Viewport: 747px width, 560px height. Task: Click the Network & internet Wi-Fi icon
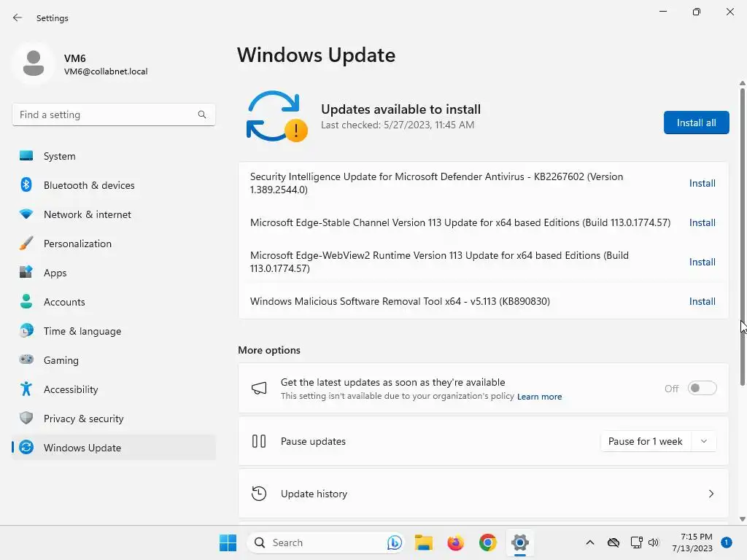coord(26,214)
